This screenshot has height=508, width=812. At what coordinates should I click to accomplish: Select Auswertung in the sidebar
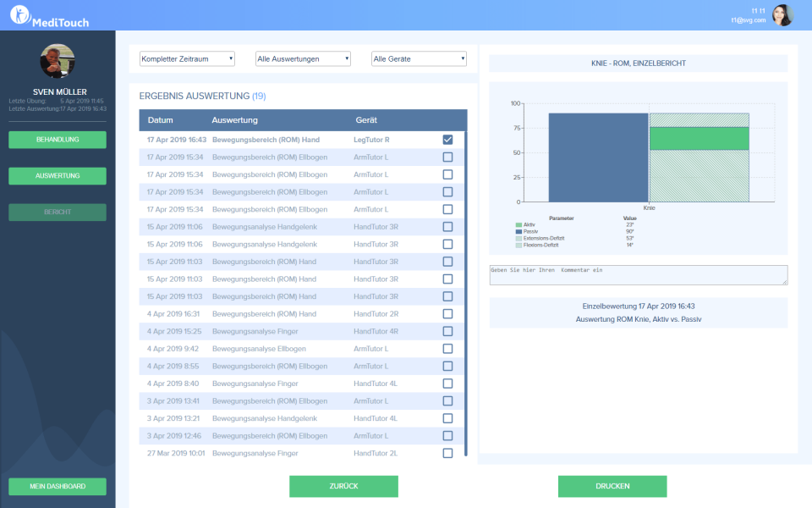coord(58,176)
